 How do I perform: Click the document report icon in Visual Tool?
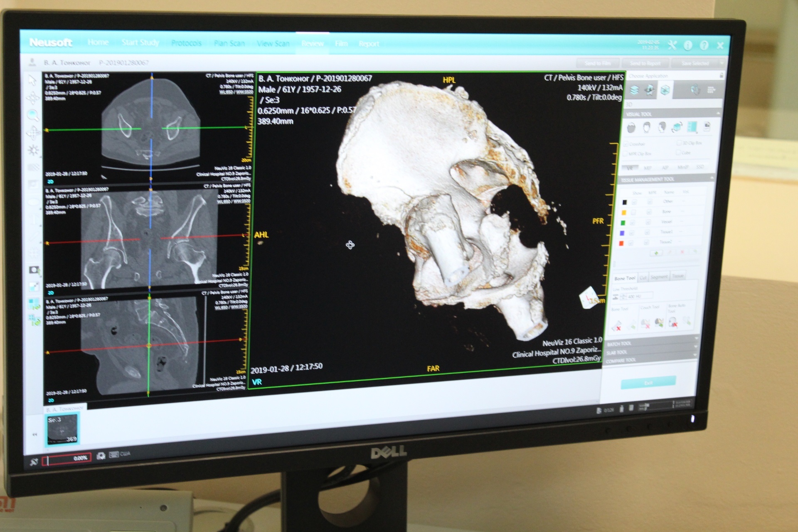[x=707, y=126]
